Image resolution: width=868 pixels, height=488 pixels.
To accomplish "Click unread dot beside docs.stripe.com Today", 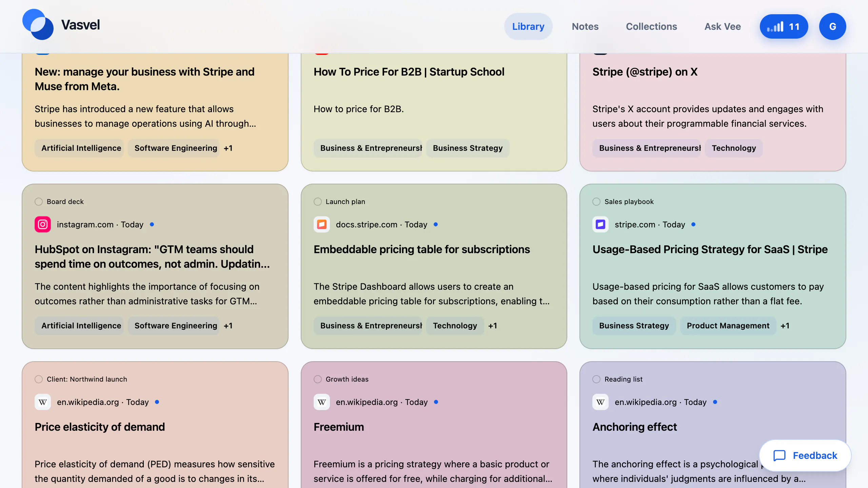I will click(x=436, y=224).
